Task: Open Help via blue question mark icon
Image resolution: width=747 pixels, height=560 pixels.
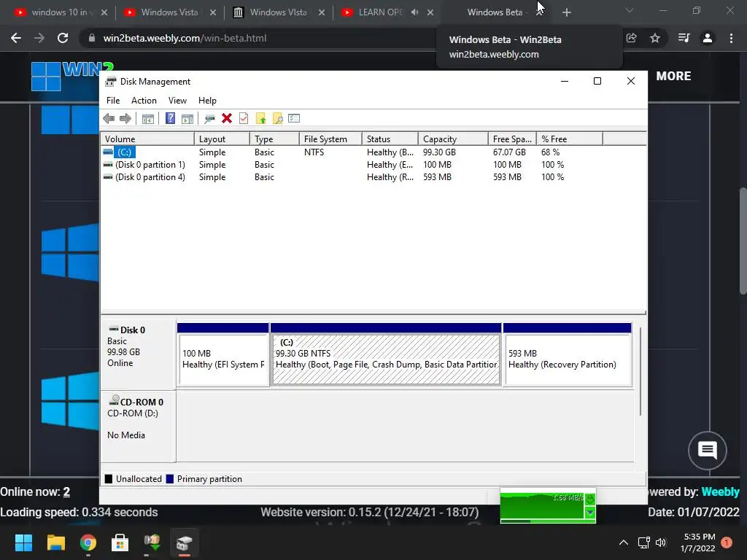Action: pyautogui.click(x=170, y=119)
